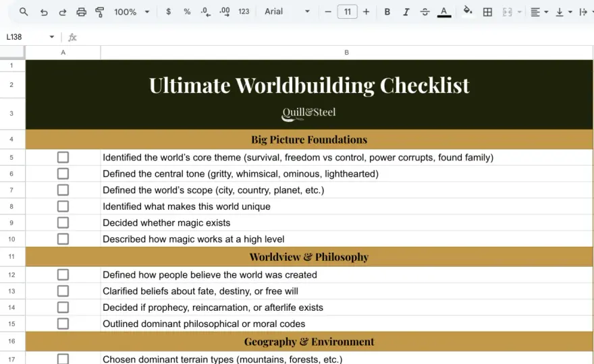Select cell 'Outlined dominant philosophical or moral codes'
This screenshot has height=364, width=594.
pos(347,324)
